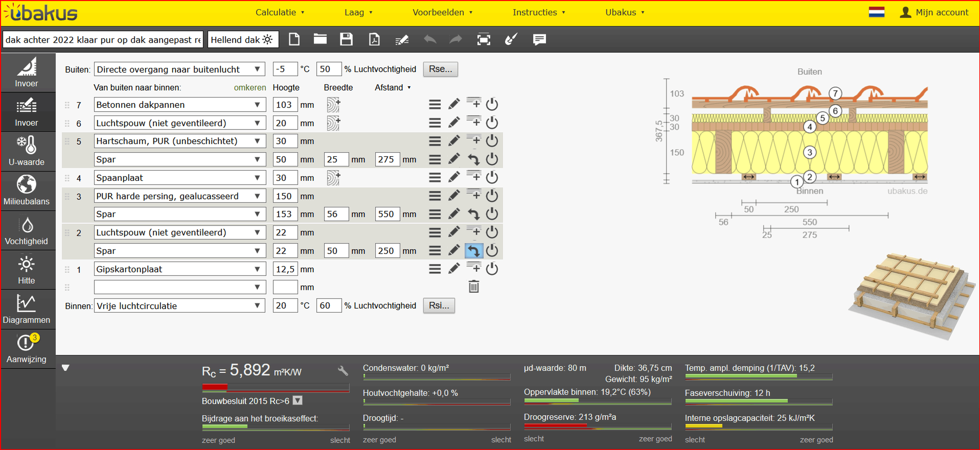Screen dimensions: 980x450
Task: Click the save (floppy disk) toolbar icon
Action: [x=346, y=39]
